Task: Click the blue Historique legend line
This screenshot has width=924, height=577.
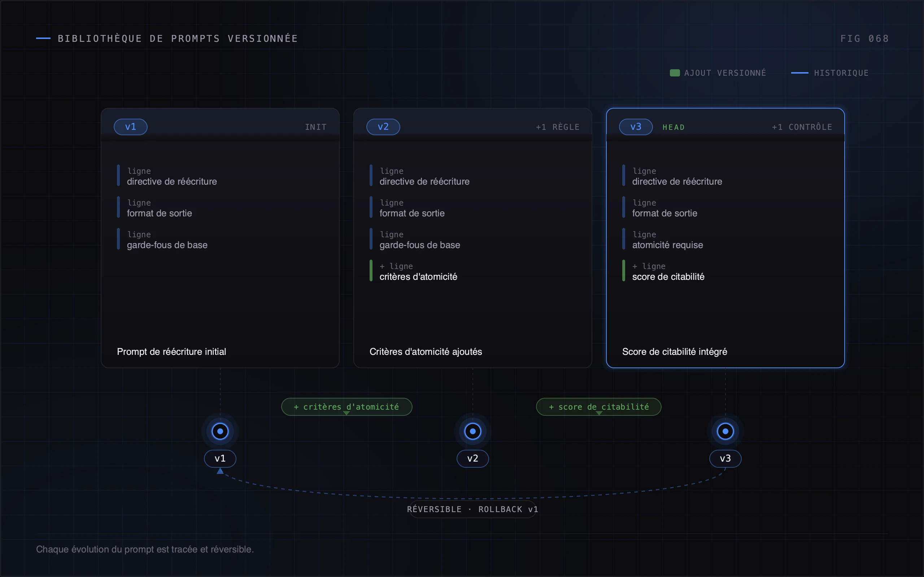Action: tap(799, 73)
